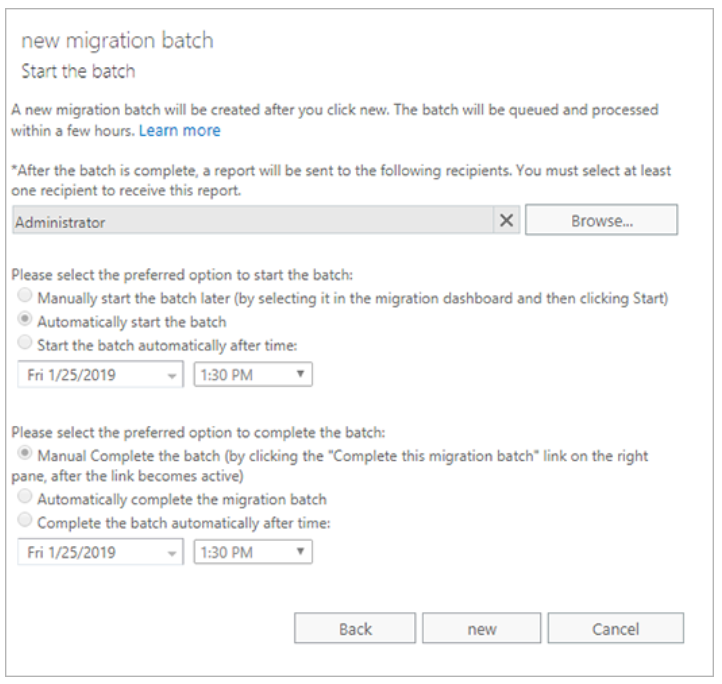Viewport: 722px width, 684px height.
Task: Select Manual Complete the batch option
Action: coord(25,454)
